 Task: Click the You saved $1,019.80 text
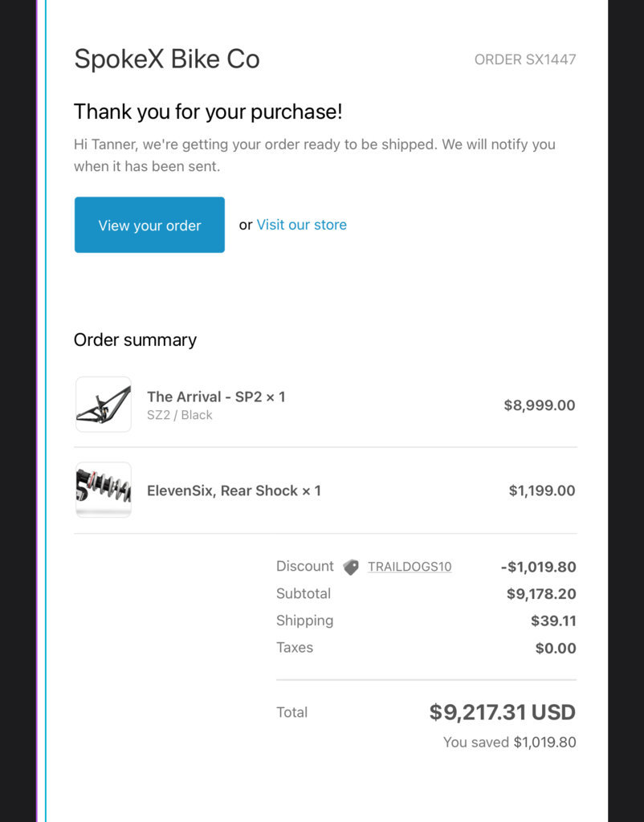[x=510, y=743]
